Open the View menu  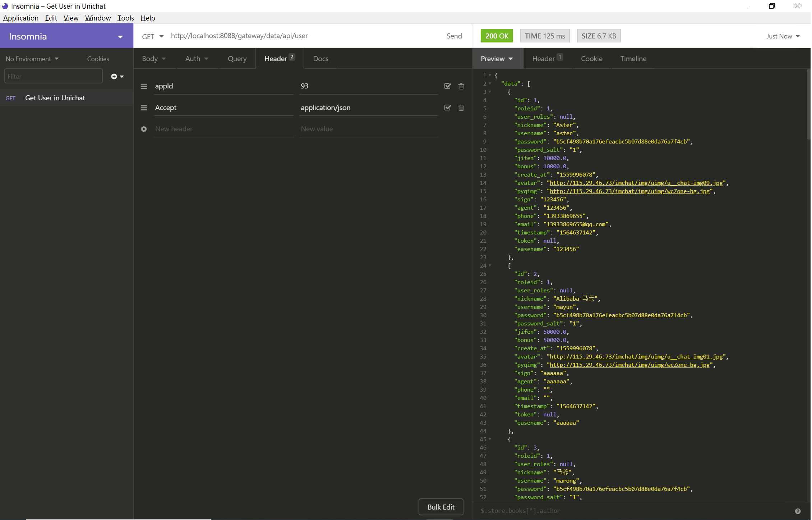point(71,18)
